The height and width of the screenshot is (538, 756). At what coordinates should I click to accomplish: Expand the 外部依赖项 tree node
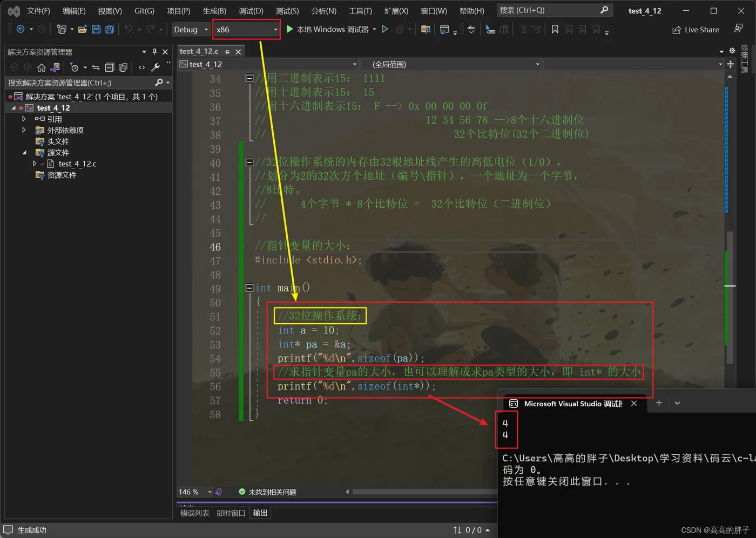[24, 130]
